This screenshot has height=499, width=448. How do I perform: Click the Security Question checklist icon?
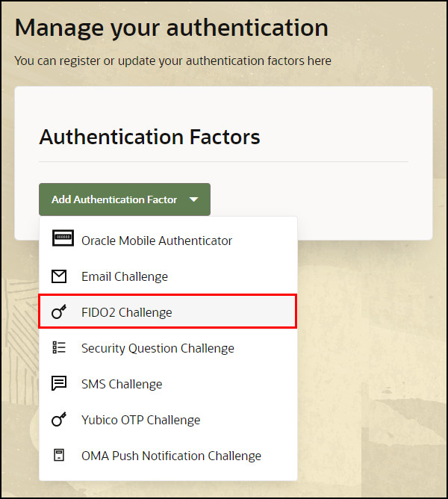[x=59, y=347]
